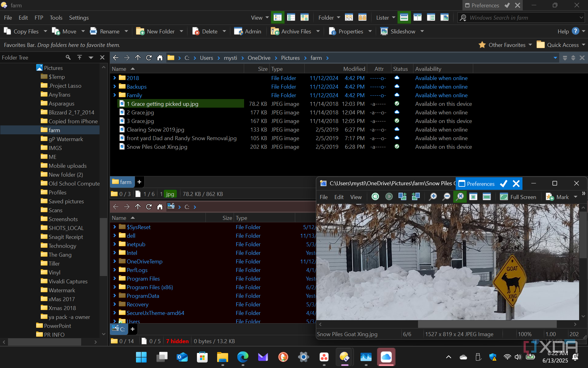
Task: Open the Mark dropdown arrow in viewer
Action: pos(575,197)
